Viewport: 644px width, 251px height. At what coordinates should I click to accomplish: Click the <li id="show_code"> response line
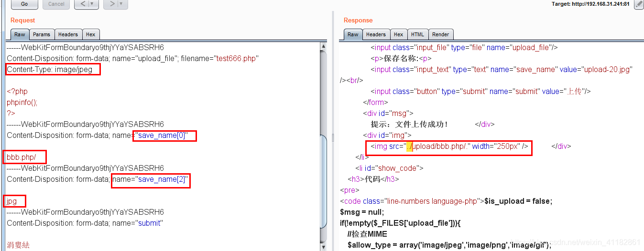[389, 168]
